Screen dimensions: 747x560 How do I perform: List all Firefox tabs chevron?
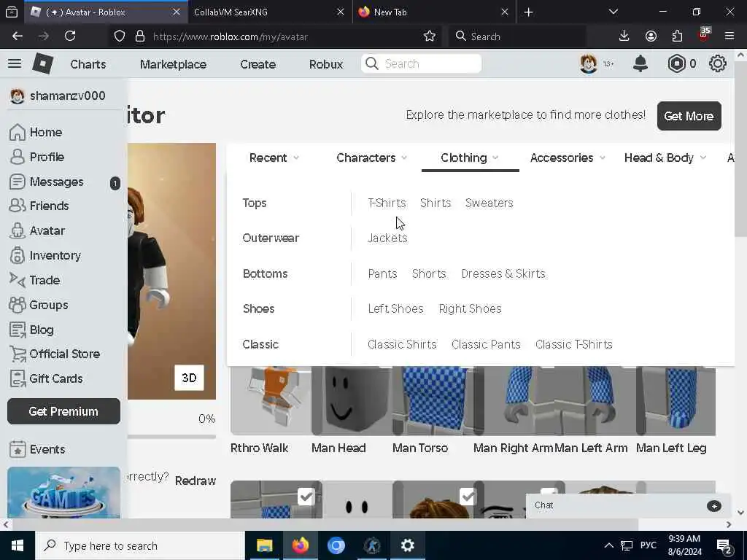click(614, 12)
